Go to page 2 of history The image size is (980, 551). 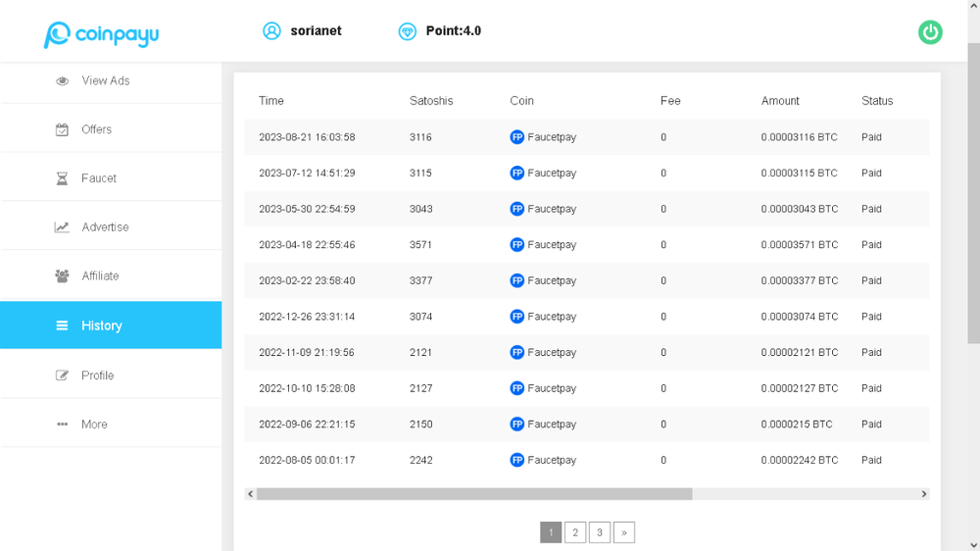coord(575,532)
